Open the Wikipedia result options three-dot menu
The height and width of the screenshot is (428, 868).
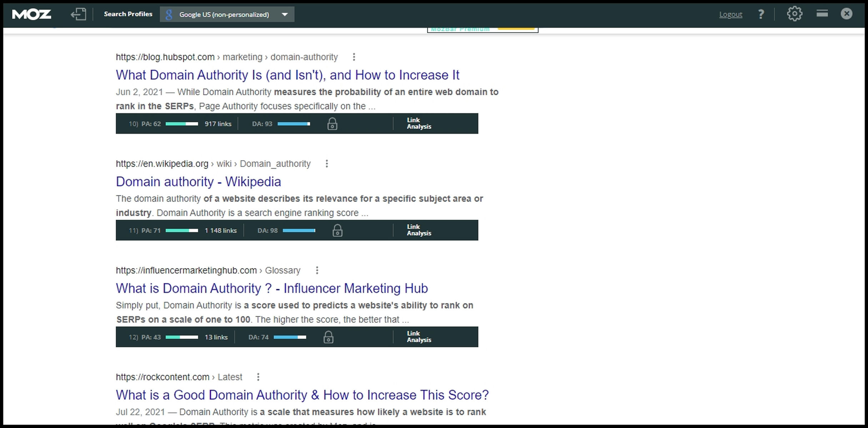tap(327, 164)
